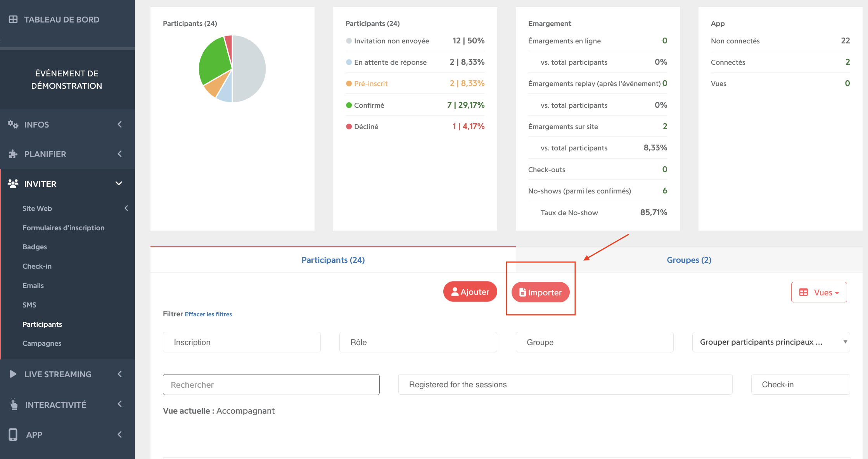
Task: Click the Interactivité pointing hand icon
Action: tap(14, 404)
